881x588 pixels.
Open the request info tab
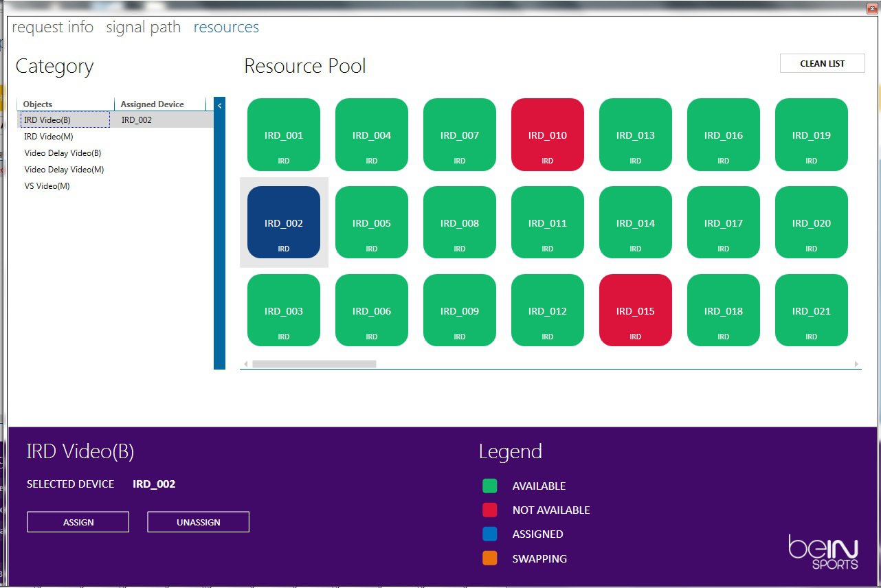(x=53, y=27)
